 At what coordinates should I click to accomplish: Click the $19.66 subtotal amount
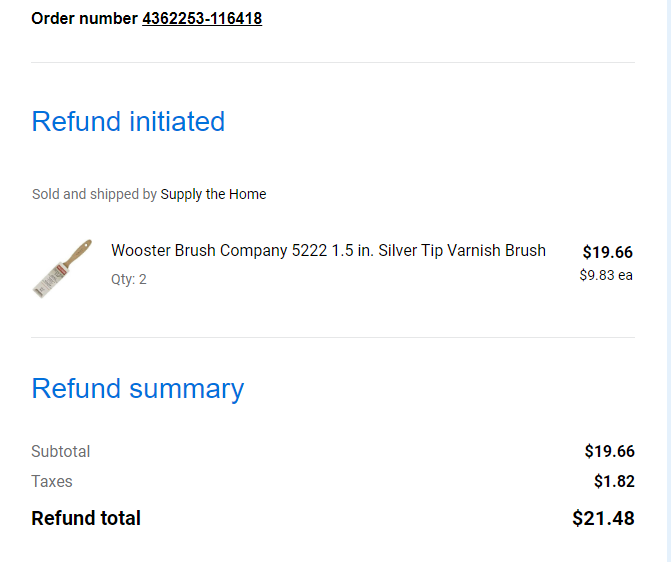(x=609, y=452)
